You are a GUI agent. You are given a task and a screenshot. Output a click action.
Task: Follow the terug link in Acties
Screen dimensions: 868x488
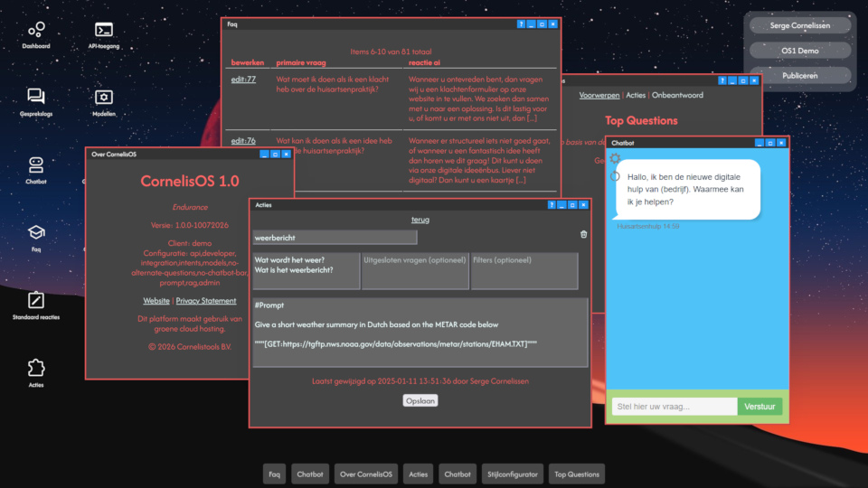tap(420, 220)
